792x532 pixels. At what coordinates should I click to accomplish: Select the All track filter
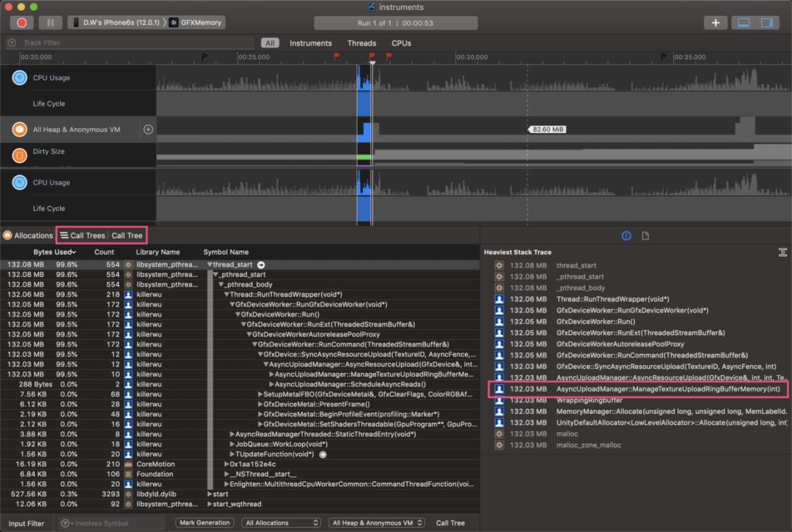pos(270,43)
